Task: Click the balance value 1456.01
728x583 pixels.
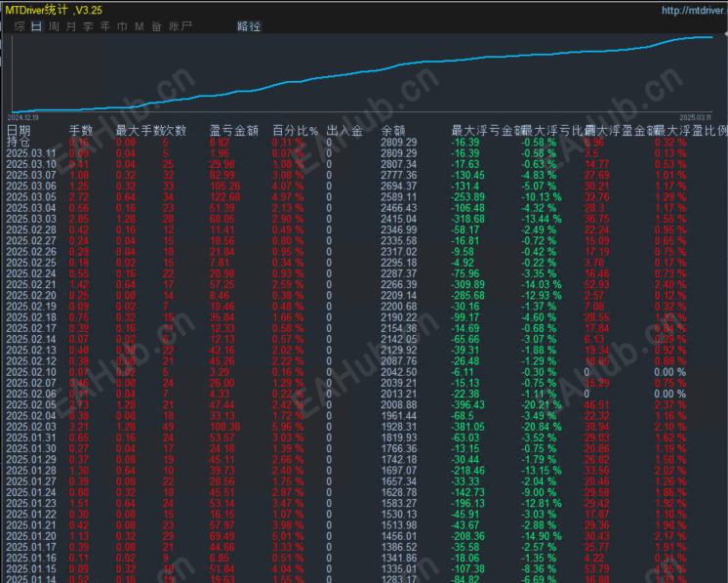Action: [399, 536]
